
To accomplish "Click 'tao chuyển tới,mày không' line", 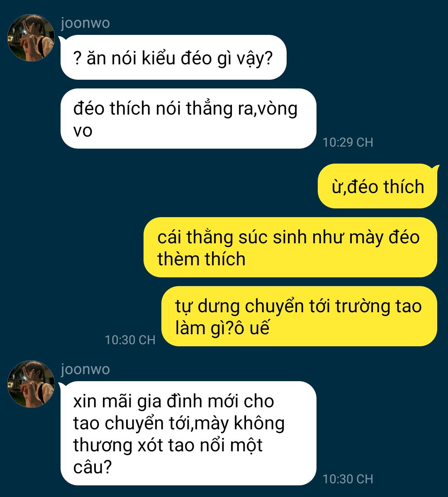I will (x=179, y=424).
